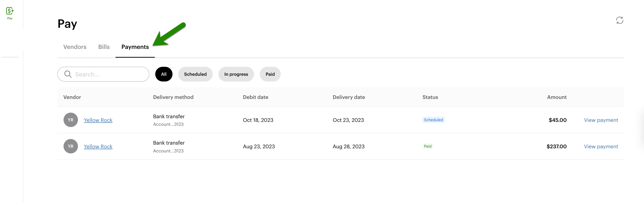Image resolution: width=644 pixels, height=202 pixels.
Task: Click the refresh sync icon
Action: pyautogui.click(x=619, y=20)
